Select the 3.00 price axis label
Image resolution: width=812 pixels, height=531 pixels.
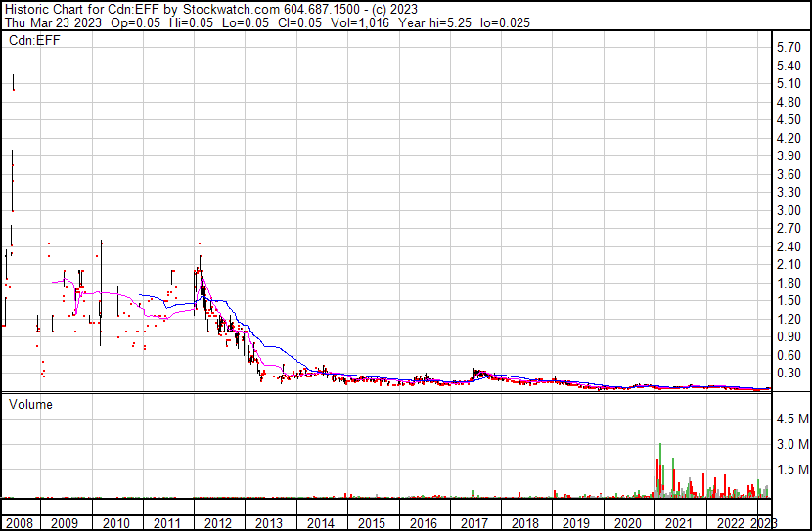tap(789, 210)
